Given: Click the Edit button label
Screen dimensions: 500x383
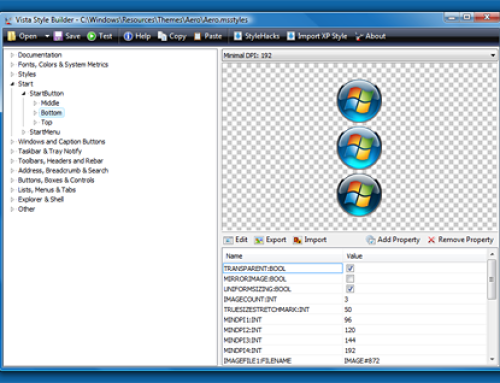Looking at the screenshot, I should coord(241,240).
